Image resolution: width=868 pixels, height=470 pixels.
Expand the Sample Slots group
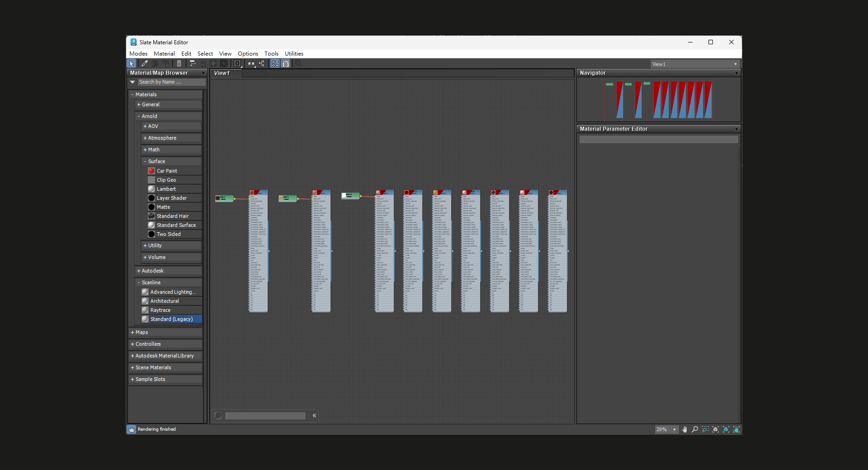165,379
